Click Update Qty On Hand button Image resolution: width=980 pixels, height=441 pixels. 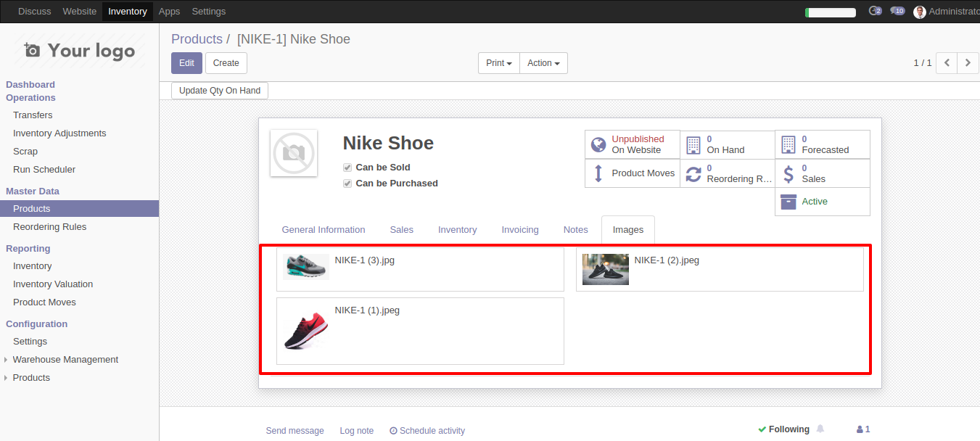pyautogui.click(x=220, y=91)
